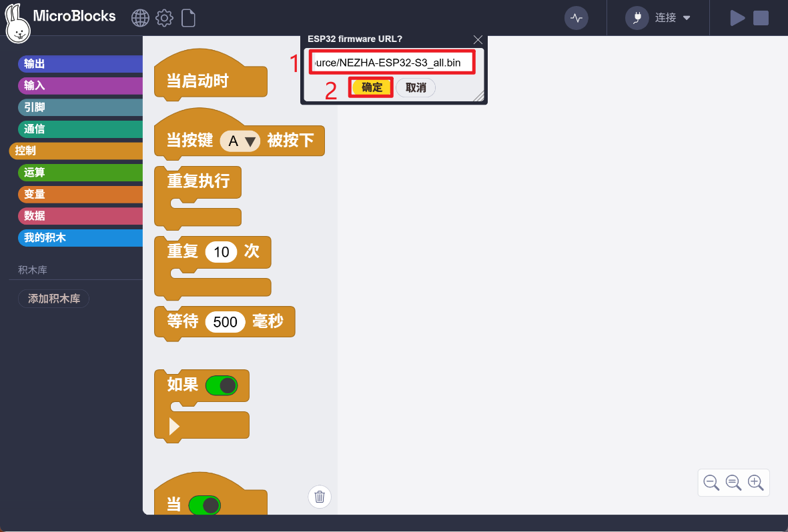788x532 pixels.
Task: Reset zoom with middle magnifier icon
Action: [733, 483]
